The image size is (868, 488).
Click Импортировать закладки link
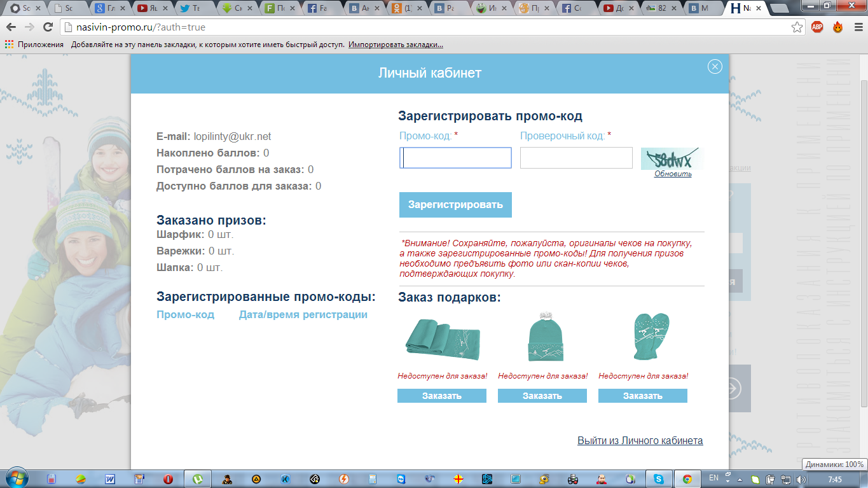(x=396, y=45)
